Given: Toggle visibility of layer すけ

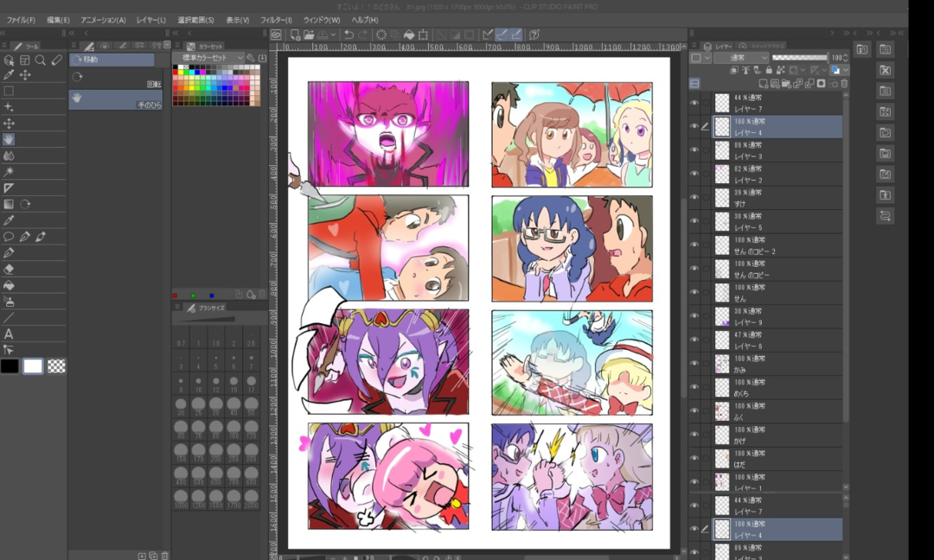Looking at the screenshot, I should [x=694, y=198].
